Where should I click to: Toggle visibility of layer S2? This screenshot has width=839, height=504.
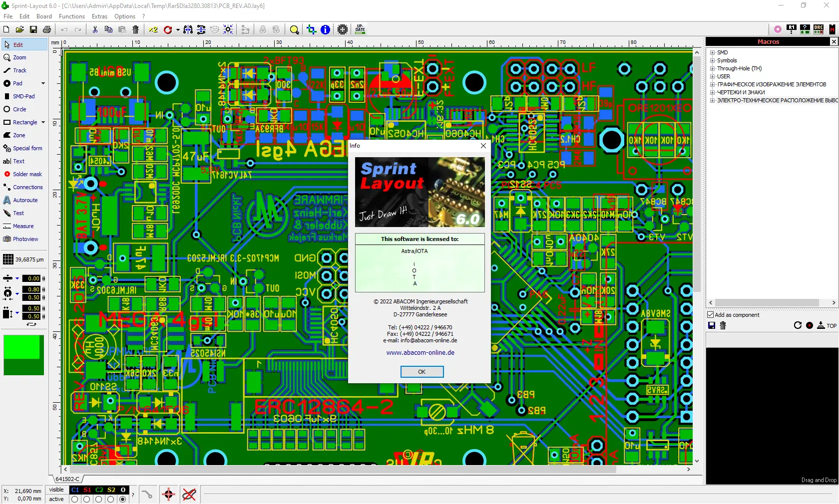coord(112,490)
